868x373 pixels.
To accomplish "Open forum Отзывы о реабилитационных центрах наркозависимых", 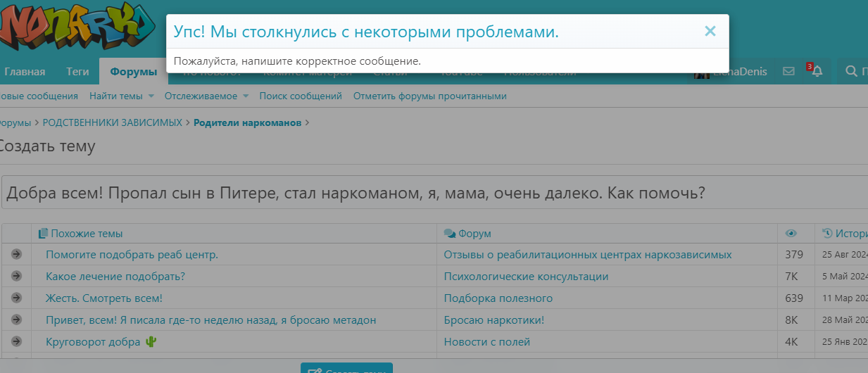I will (x=588, y=255).
